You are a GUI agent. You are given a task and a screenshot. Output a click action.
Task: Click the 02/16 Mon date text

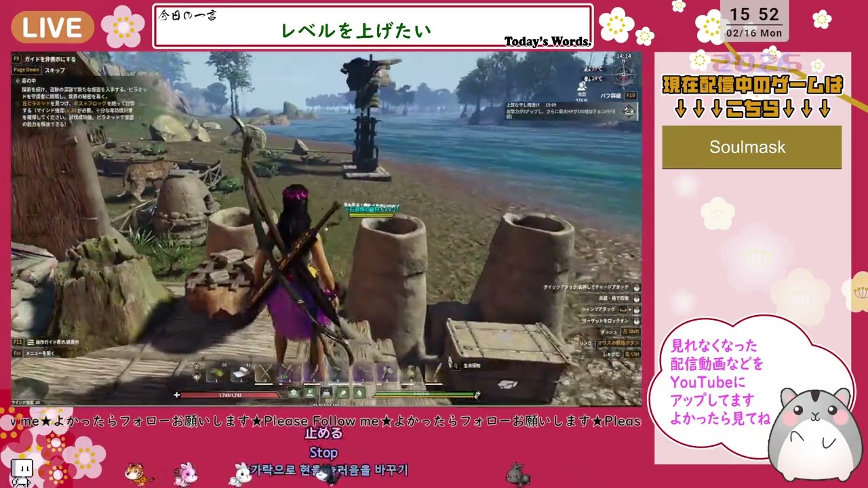754,33
